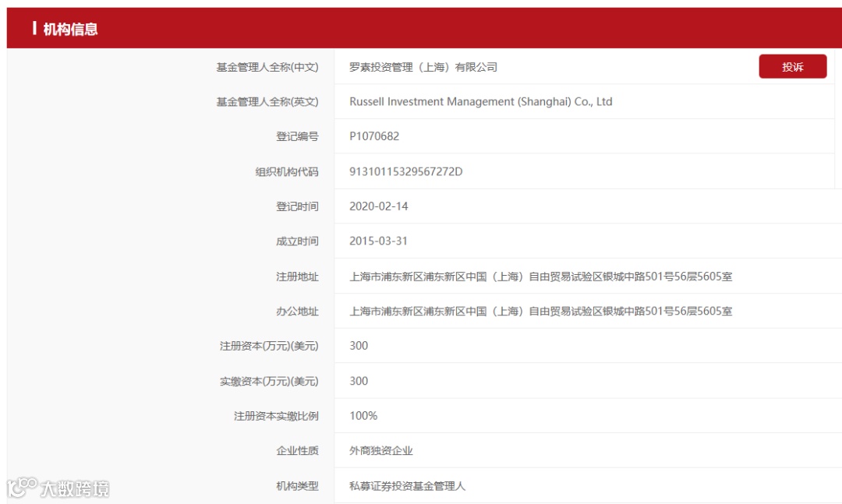Click the 机构类型 label
The image size is (842, 504).
click(x=298, y=486)
